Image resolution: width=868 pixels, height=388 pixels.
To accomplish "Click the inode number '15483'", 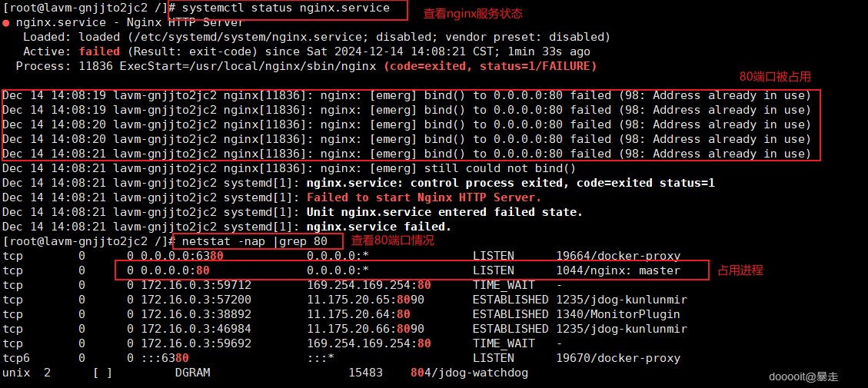I will point(365,373).
